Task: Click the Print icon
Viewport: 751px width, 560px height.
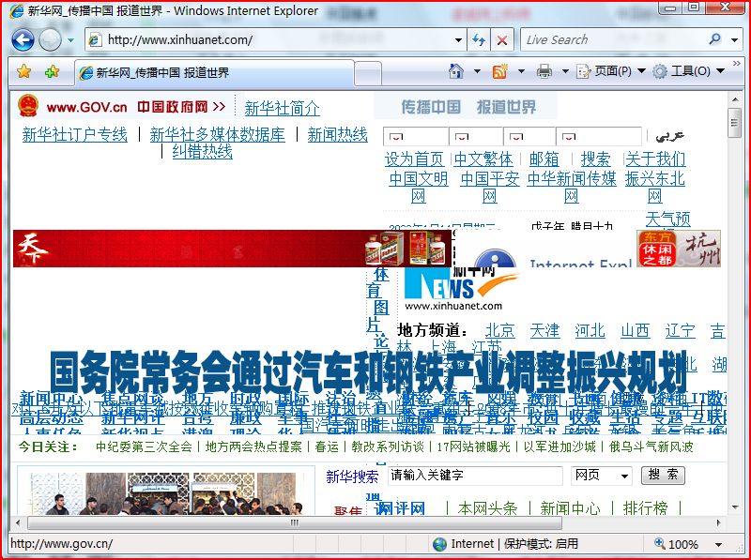Action: 544,72
